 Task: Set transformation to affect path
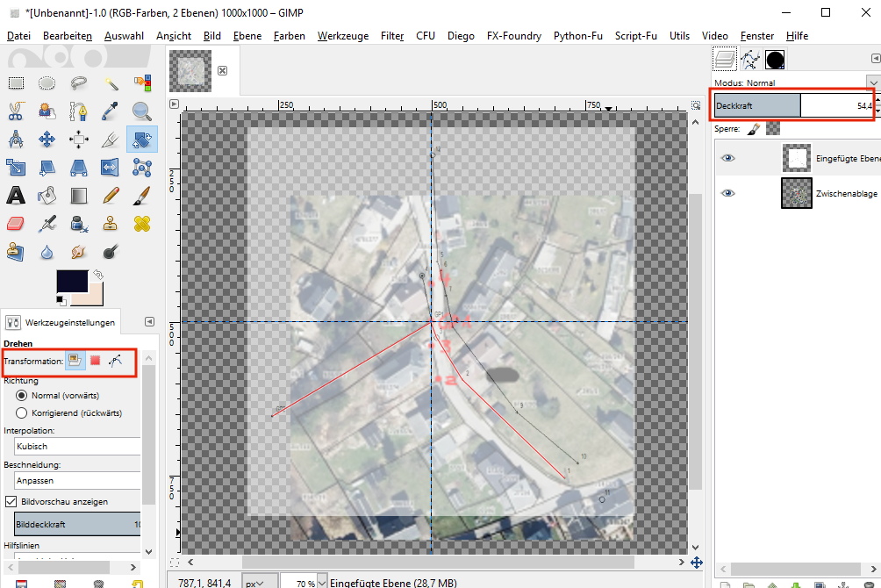(x=115, y=361)
